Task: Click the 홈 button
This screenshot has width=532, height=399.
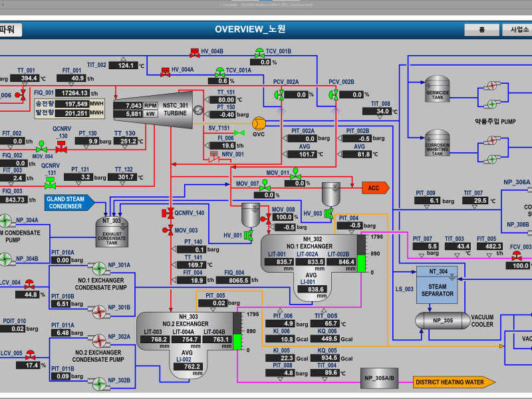Action: point(481,30)
